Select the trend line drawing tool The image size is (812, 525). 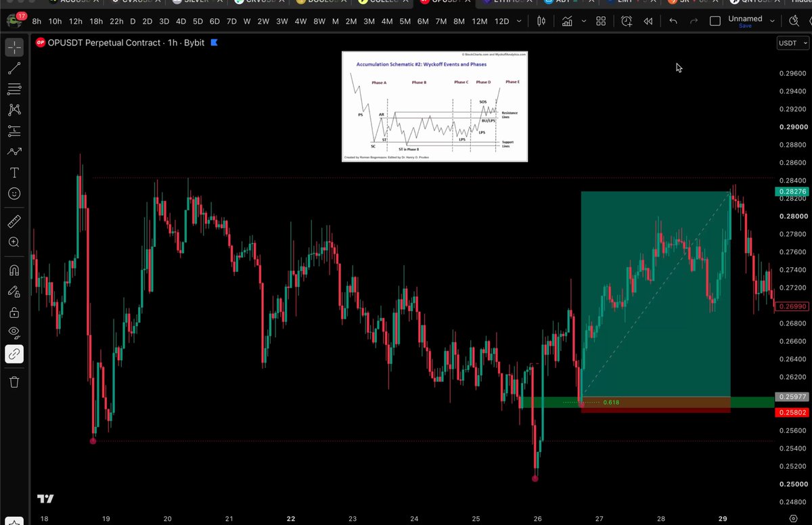pyautogui.click(x=14, y=68)
